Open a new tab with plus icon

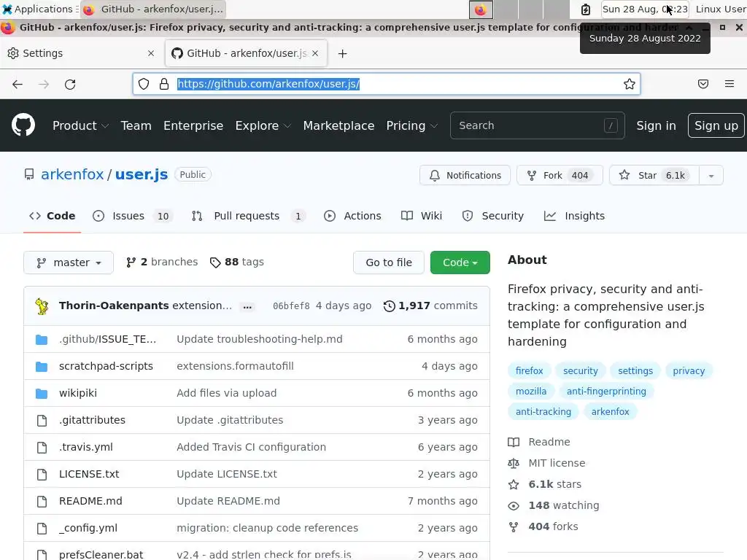point(343,54)
